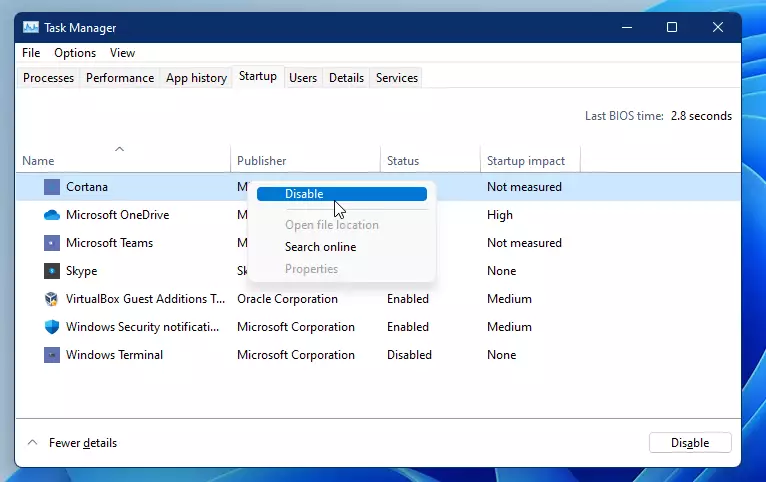The image size is (766, 482).
Task: Choose Search online in context menu
Action: (320, 247)
